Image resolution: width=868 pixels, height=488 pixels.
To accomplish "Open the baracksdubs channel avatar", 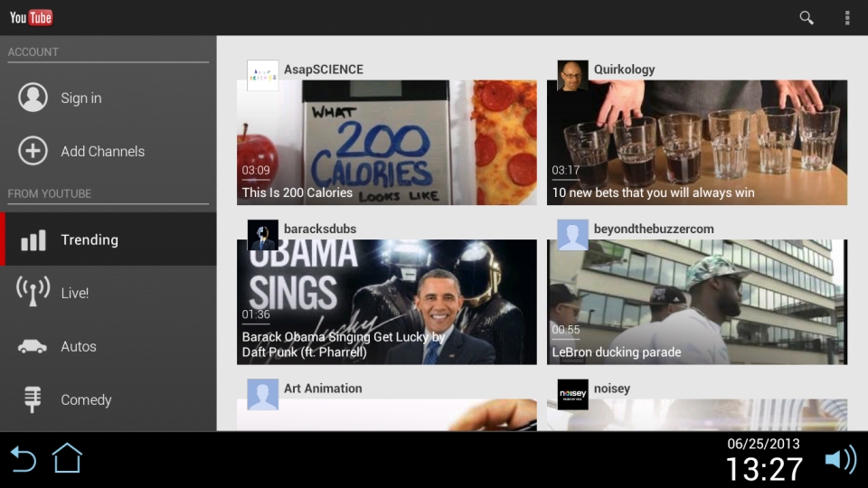I will (262, 235).
